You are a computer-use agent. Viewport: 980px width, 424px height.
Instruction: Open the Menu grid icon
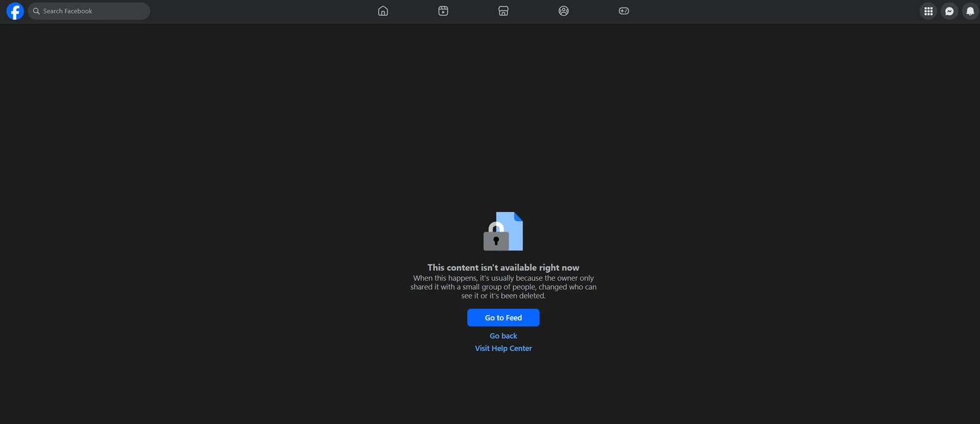(929, 11)
